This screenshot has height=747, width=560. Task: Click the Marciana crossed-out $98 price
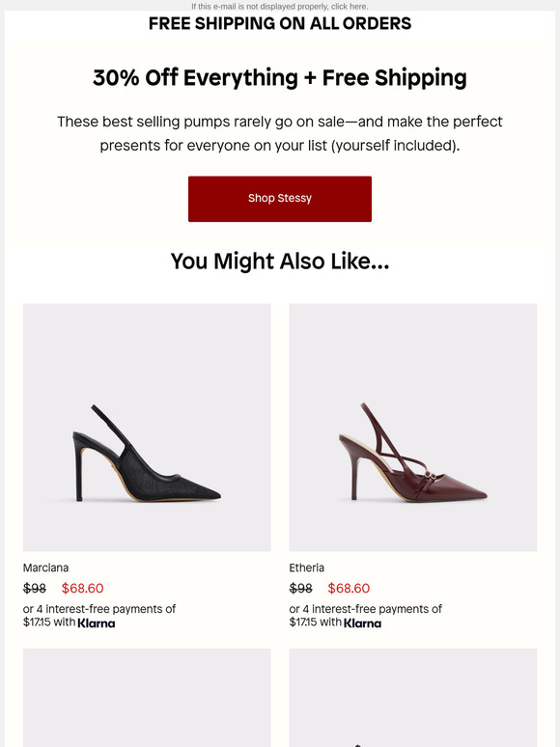pyautogui.click(x=35, y=589)
